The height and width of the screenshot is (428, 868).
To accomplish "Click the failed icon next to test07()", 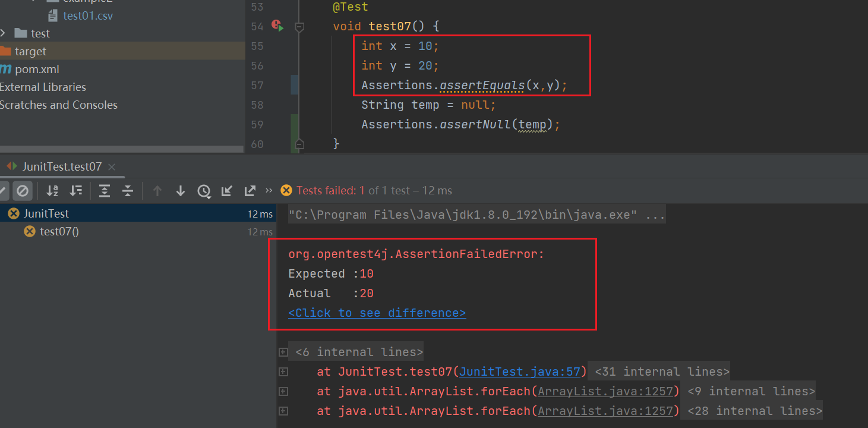I will (x=29, y=231).
